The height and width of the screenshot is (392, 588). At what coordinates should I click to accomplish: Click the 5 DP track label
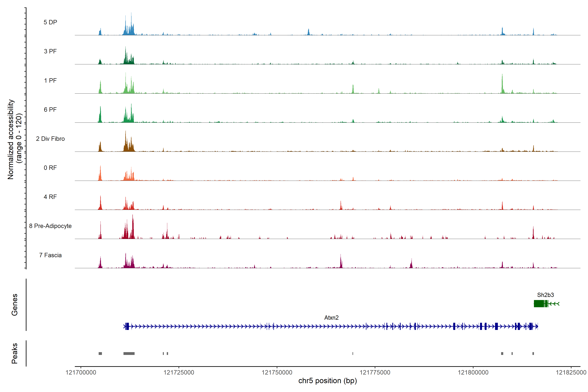pyautogui.click(x=50, y=22)
